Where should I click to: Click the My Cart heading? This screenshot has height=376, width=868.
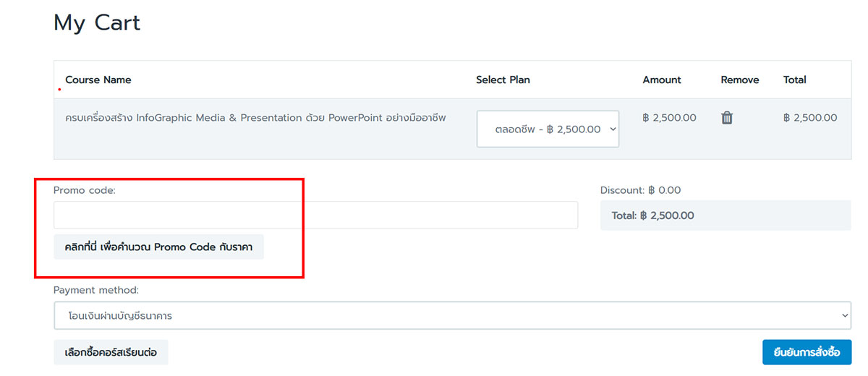click(x=97, y=23)
